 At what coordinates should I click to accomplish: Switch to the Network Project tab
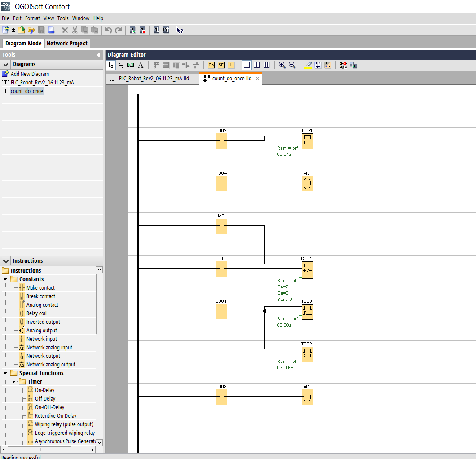pyautogui.click(x=67, y=43)
